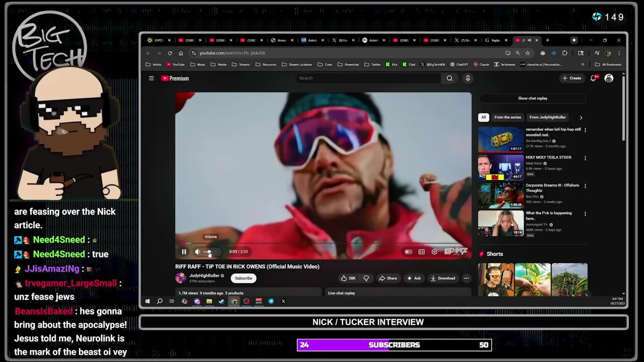Open the Chrome extensions puzzle icon

[565, 53]
